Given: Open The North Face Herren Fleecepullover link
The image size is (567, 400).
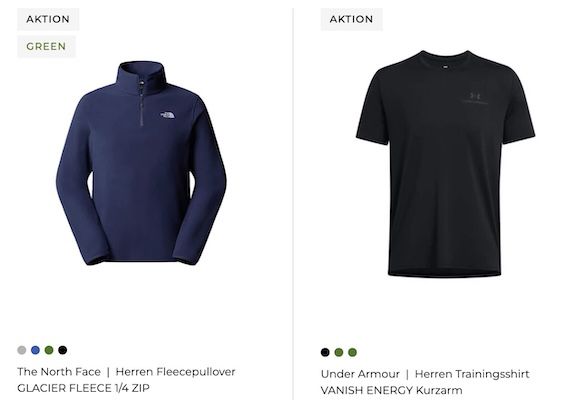Looking at the screenshot, I should coord(126,372).
